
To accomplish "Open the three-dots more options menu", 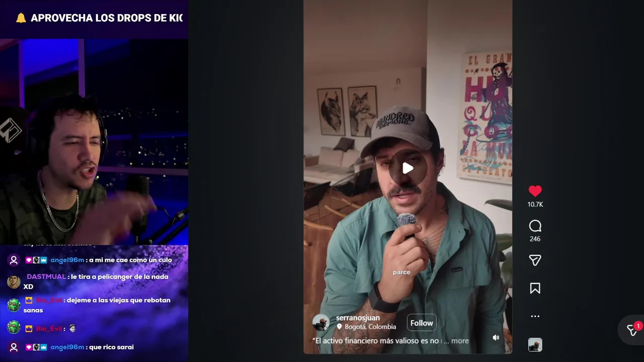I will 535,316.
